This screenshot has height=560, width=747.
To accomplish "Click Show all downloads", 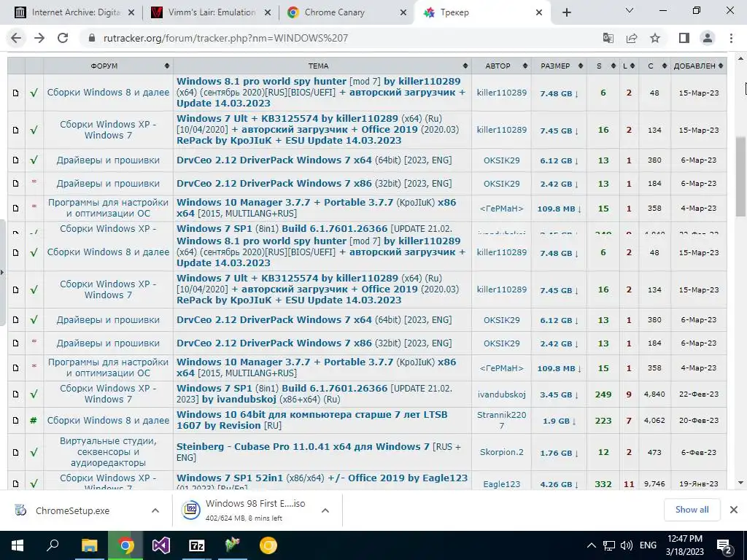I will coord(692,510).
